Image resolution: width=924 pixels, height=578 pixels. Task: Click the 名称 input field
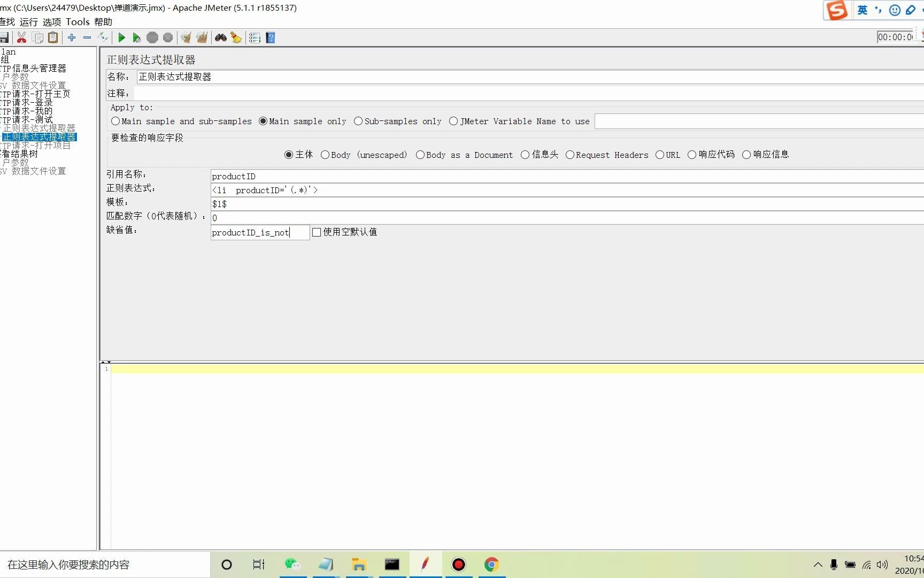coord(530,77)
